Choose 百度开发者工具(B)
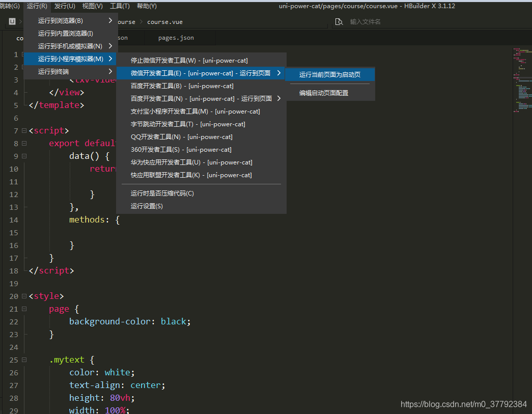Screen dimensions: 532x414 201,86
